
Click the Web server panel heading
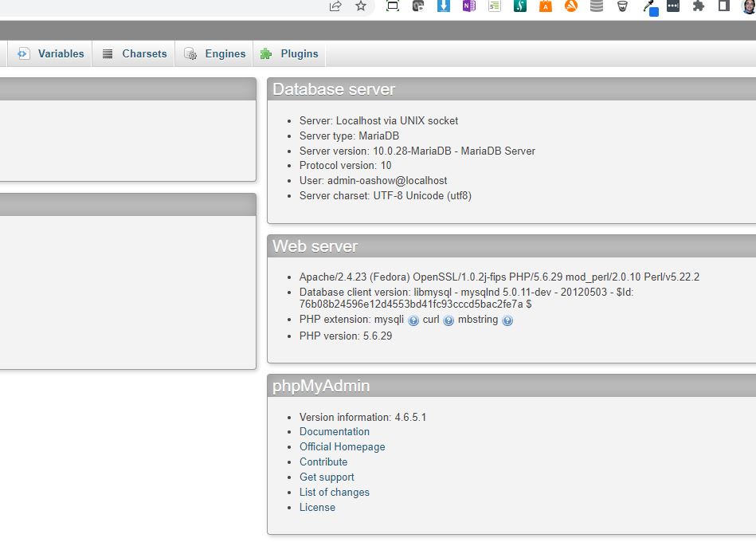pos(315,246)
